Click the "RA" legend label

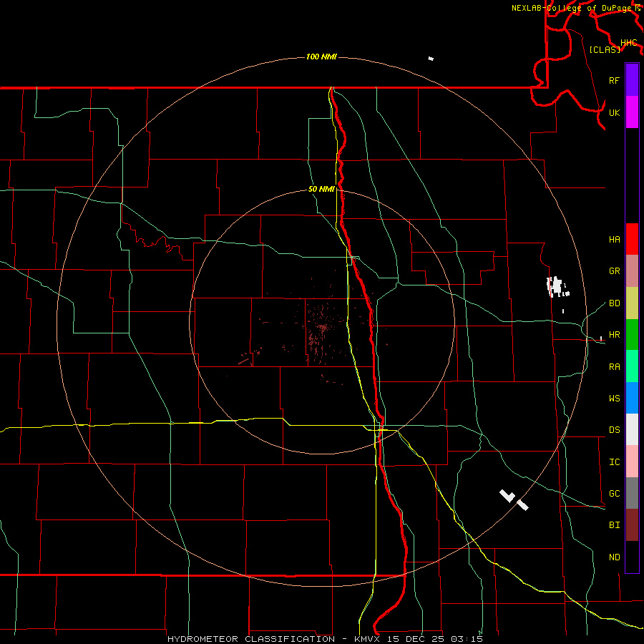pyautogui.click(x=614, y=366)
